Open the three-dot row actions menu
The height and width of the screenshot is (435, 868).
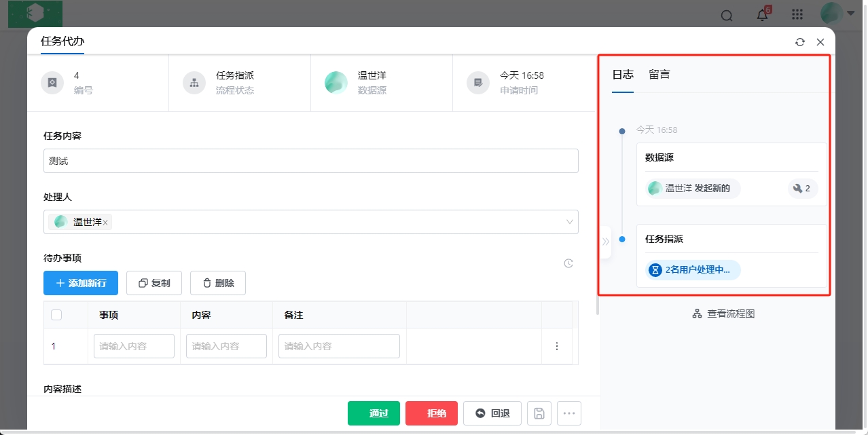(x=557, y=346)
